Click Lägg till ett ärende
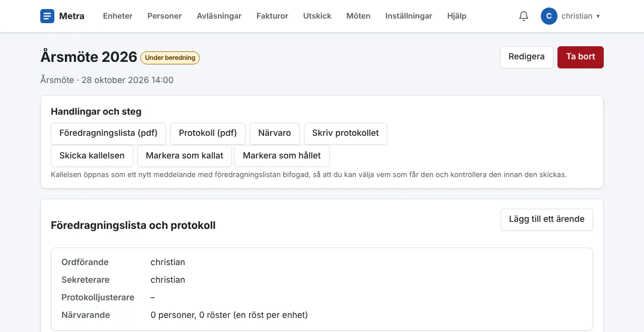Viewport: 644px width, 332px height. [547, 220]
